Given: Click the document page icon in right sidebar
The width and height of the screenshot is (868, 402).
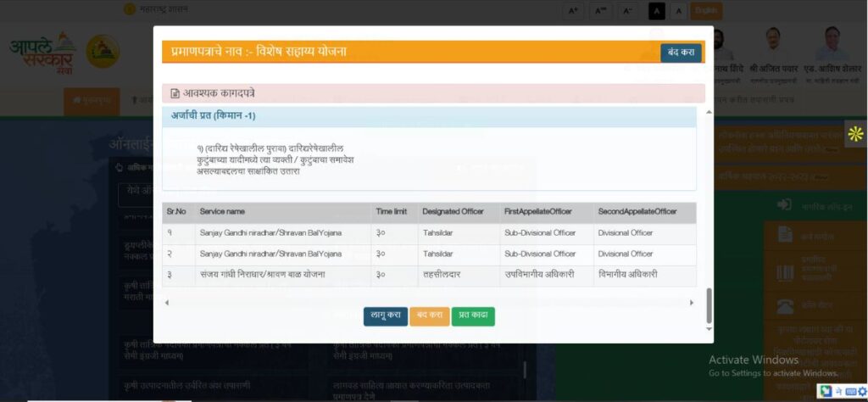Looking at the screenshot, I should tap(785, 234).
